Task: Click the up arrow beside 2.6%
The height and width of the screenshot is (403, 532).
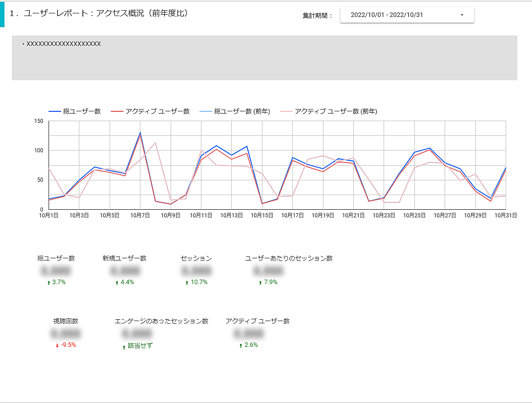Action: point(241,346)
